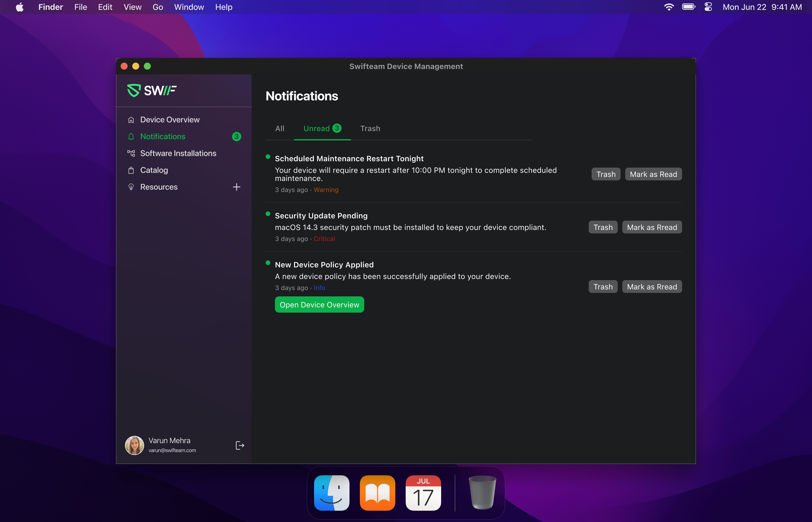Open Calendar from the dock
Screen dimensions: 812x522
pyautogui.click(x=423, y=492)
